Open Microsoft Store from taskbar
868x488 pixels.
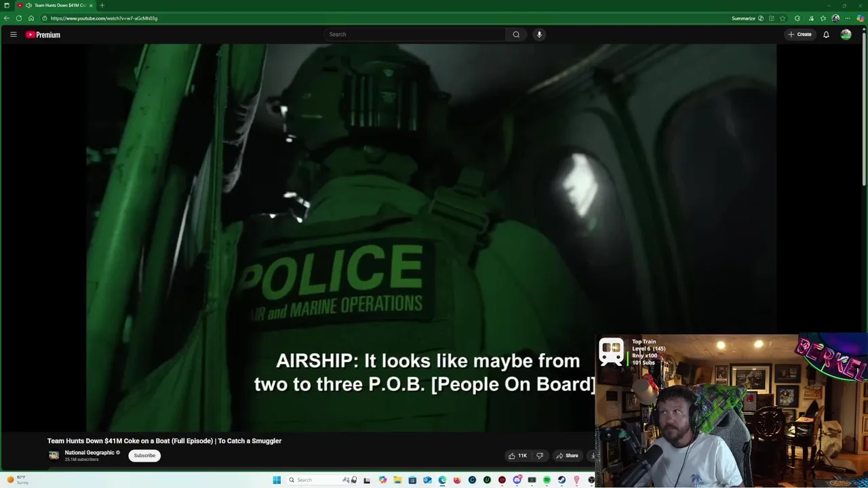[x=412, y=480]
